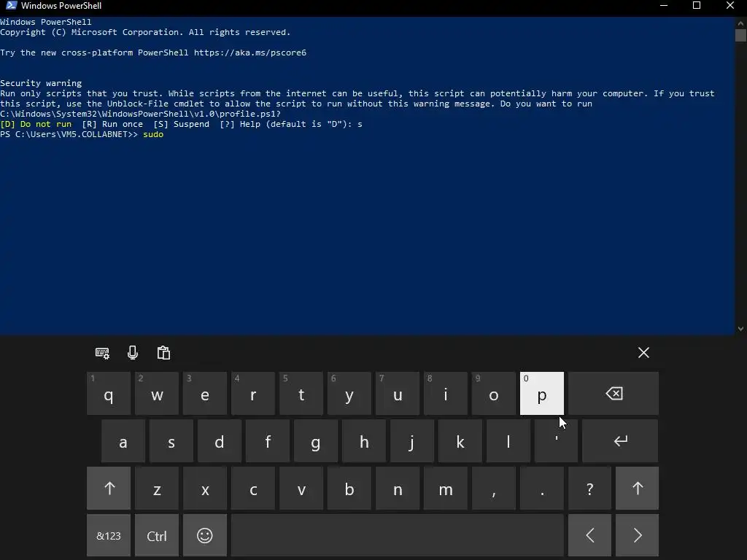Tap the n key

pos(398,488)
